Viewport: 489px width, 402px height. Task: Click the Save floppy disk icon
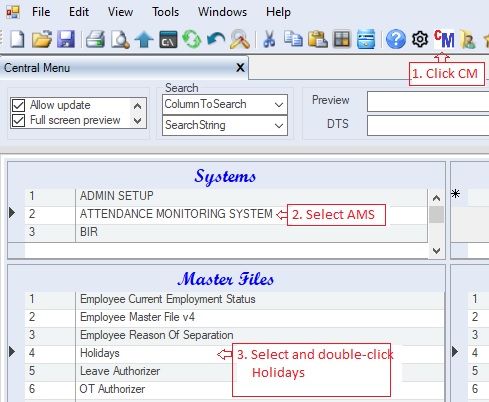pyautogui.click(x=66, y=39)
